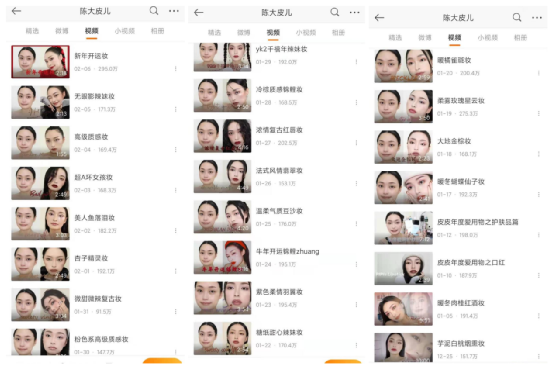Open header three-dot menu above 浓情复古红唇妆 list
The height and width of the screenshot is (368, 553).
tap(354, 13)
